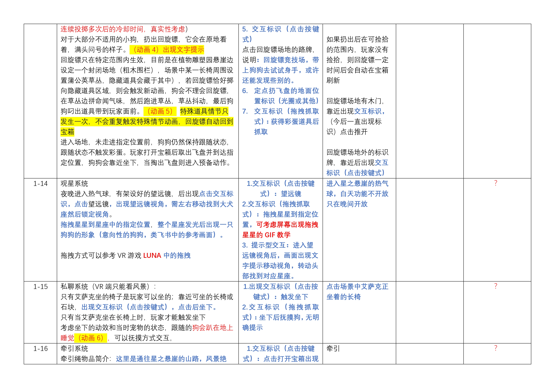The image size is (555, 392).
Task: Click the blue text 回旋镖竞技场，带
Action: click(x=291, y=60)
